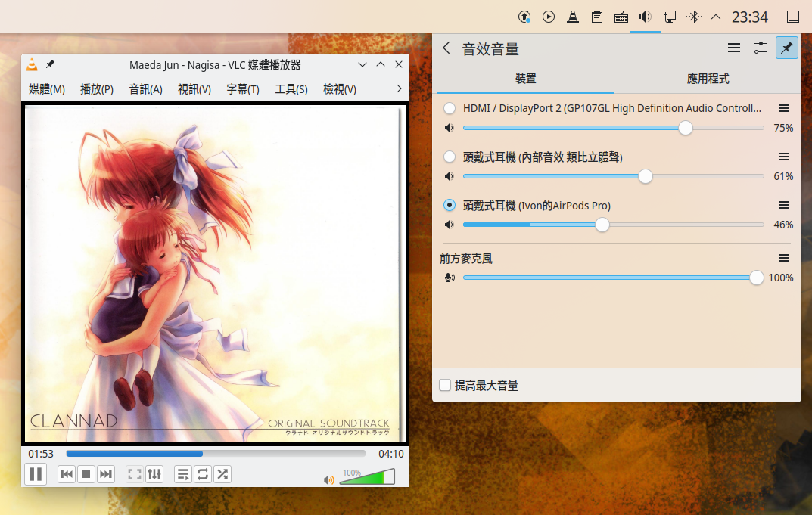Viewport: 812px width, 515px height.
Task: Open 內部音效 headphone device menu
Action: click(x=784, y=157)
